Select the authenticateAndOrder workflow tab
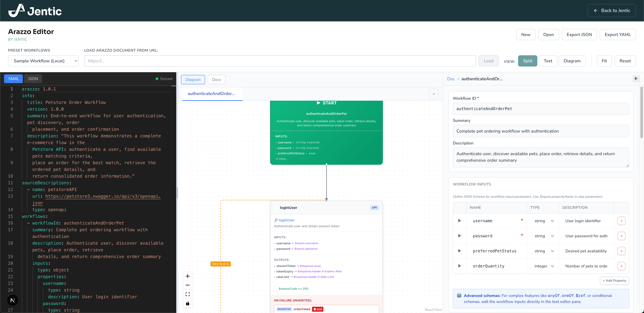This screenshot has width=644, height=313. 211,94
